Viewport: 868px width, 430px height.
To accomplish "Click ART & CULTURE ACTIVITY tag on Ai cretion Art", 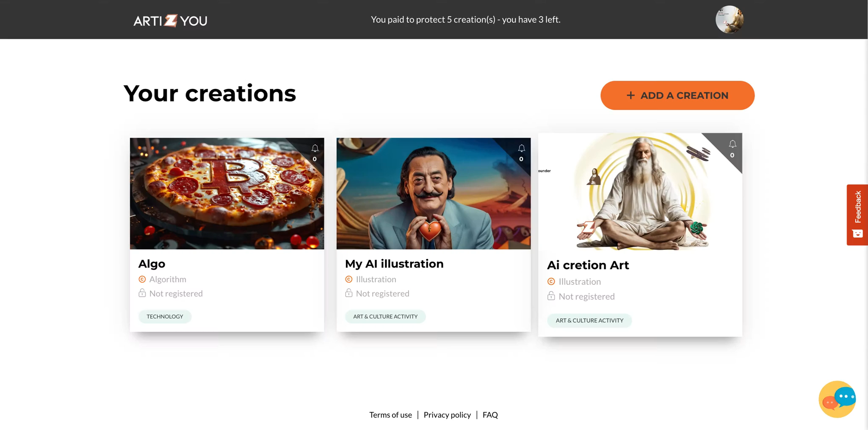I will (589, 320).
